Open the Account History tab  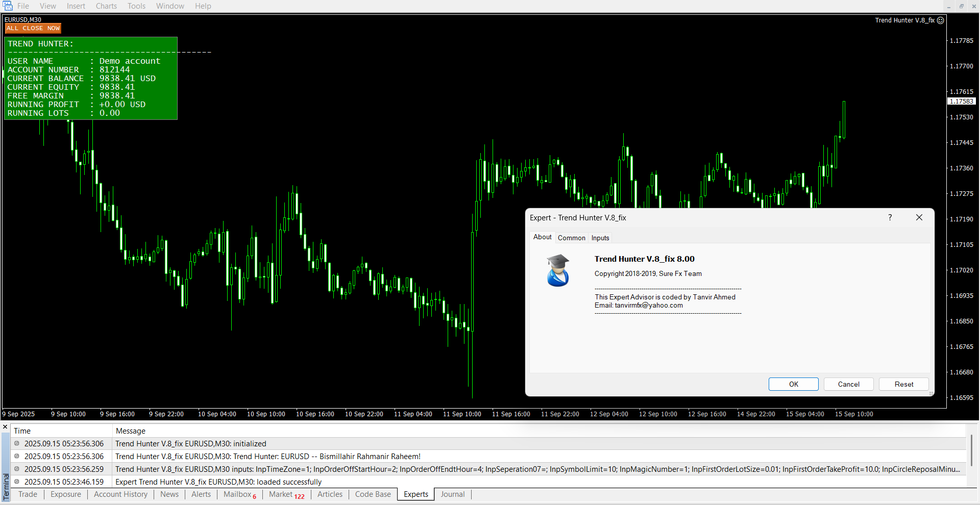(x=120, y=494)
